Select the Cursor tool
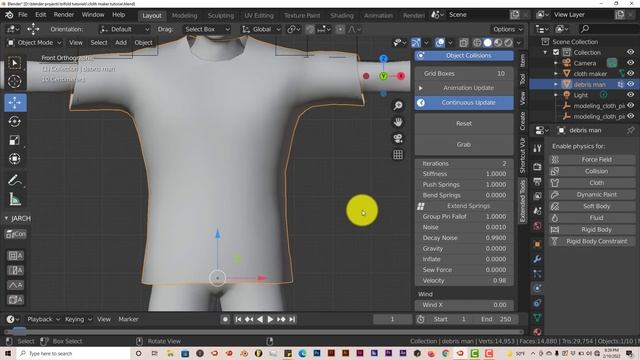 (x=15, y=81)
